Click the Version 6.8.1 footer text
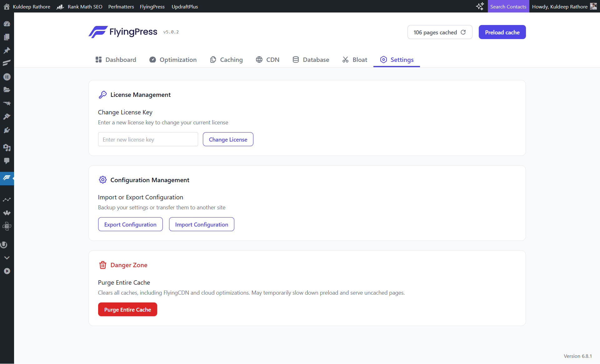The width and height of the screenshot is (600, 364). click(577, 356)
